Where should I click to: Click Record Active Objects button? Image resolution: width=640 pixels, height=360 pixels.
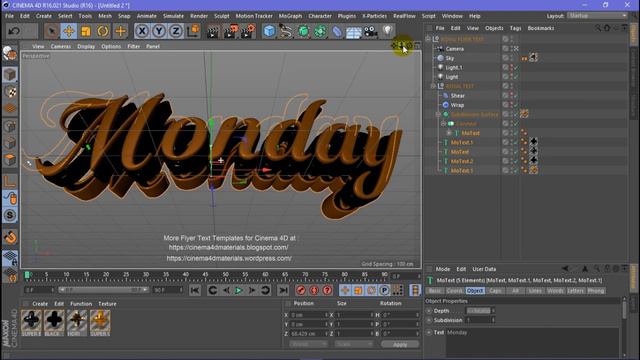click(301, 291)
